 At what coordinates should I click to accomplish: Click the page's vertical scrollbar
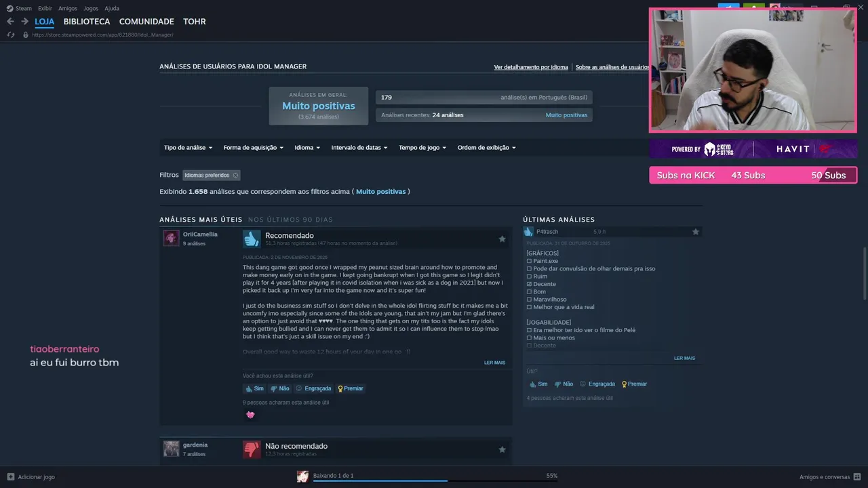point(863,273)
